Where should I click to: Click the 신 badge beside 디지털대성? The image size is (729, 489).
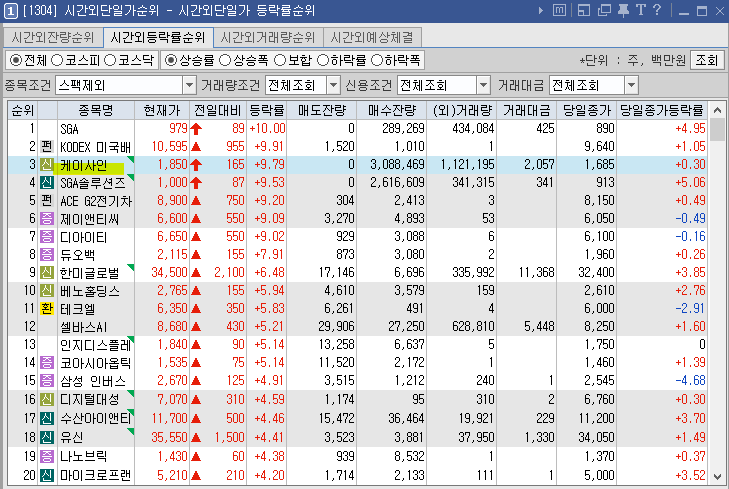(46, 399)
